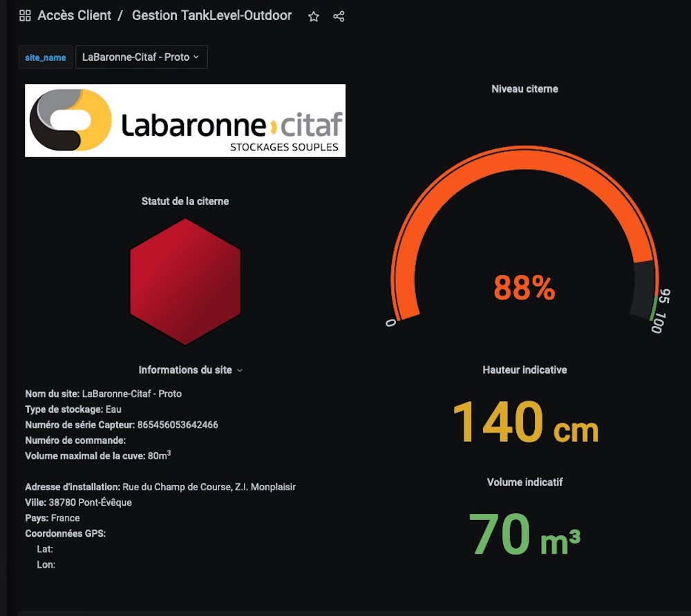Expand the Informations du site panel menu chevron
The width and height of the screenshot is (691, 616).
coord(240,370)
